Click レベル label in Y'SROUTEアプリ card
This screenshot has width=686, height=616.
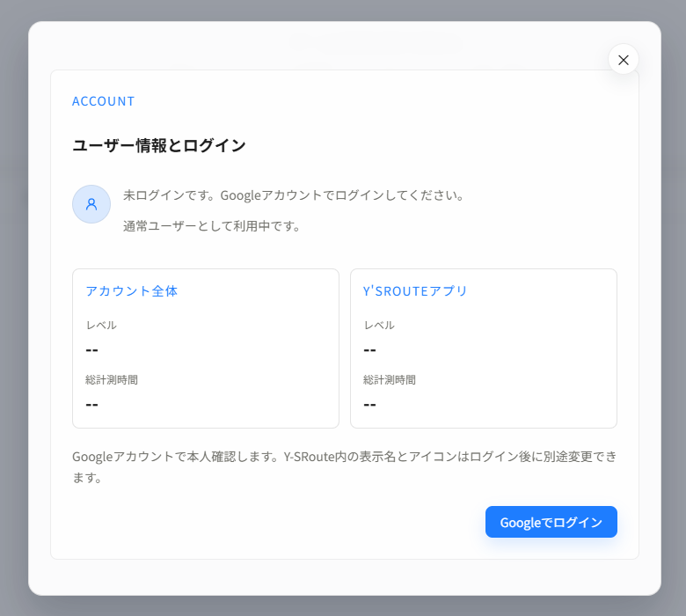[379, 326]
